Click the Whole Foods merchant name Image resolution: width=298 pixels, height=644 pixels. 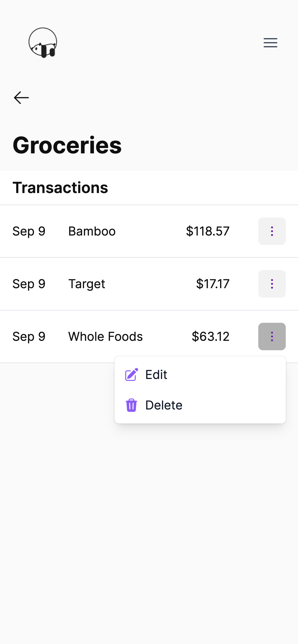tap(105, 336)
